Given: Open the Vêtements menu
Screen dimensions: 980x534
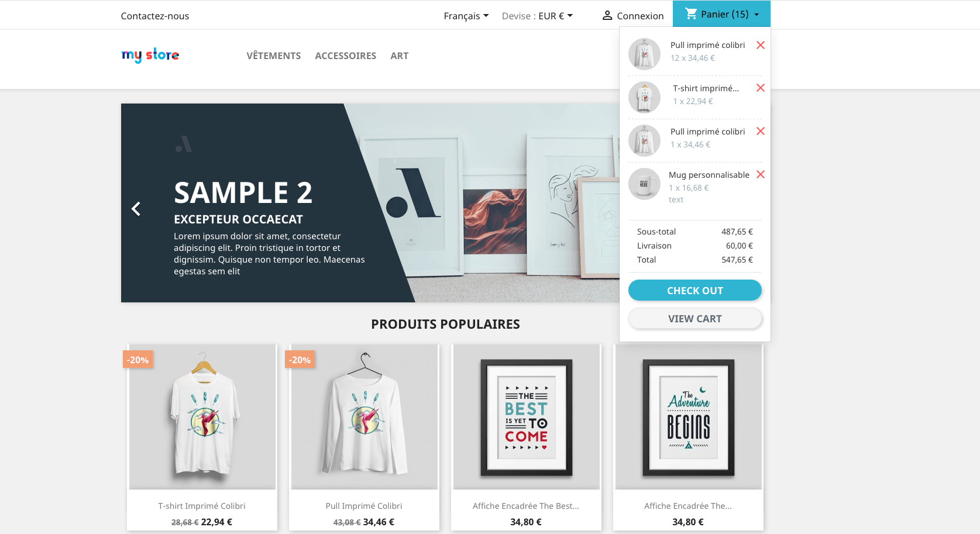Looking at the screenshot, I should click(x=273, y=56).
